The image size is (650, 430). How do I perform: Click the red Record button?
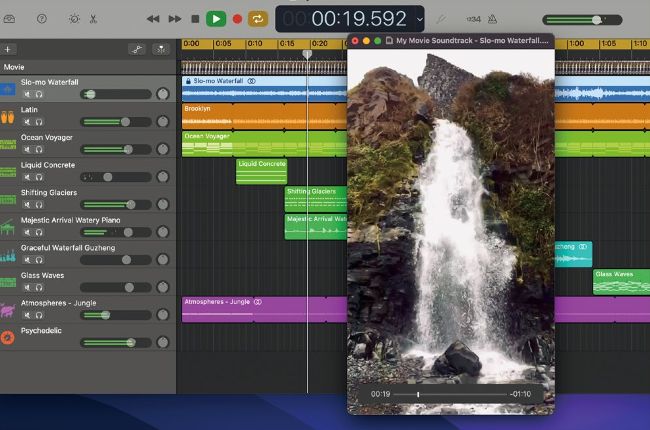point(237,19)
